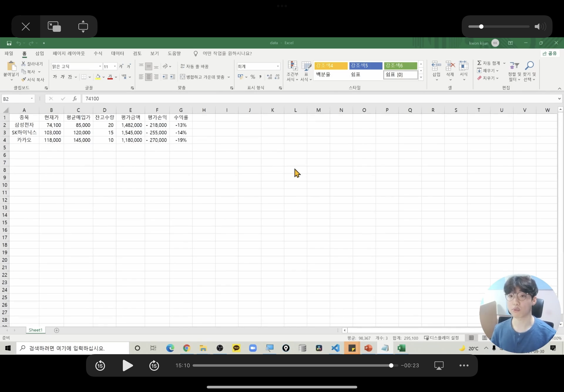Decrease decimal places icon
The image size is (564, 392).
coord(277,77)
